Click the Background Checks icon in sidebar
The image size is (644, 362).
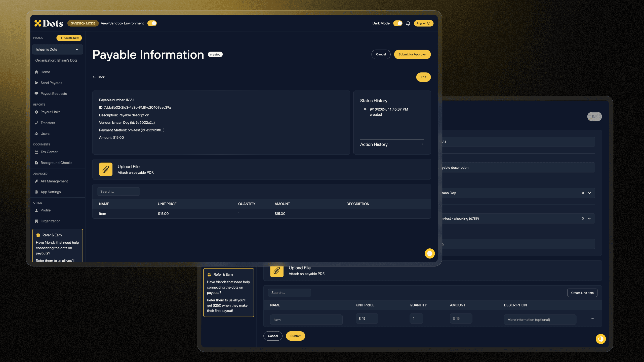37,163
